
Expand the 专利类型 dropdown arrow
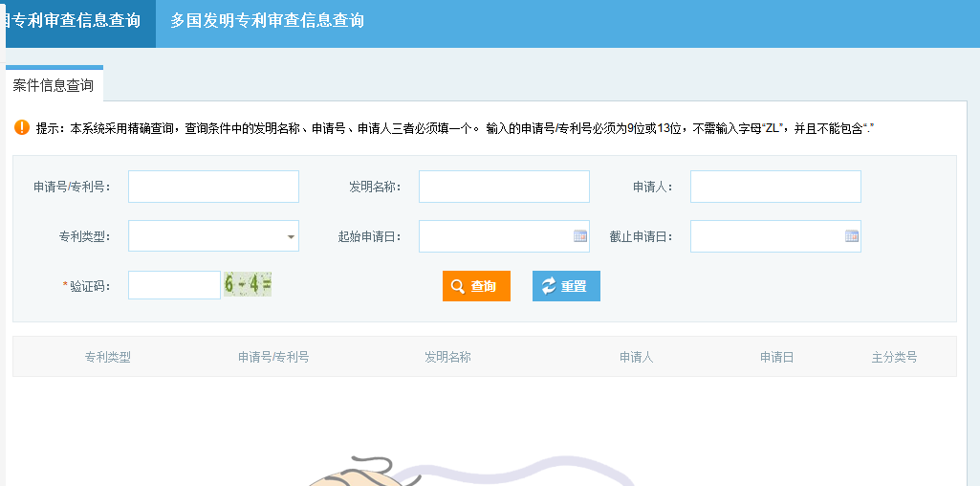(290, 236)
